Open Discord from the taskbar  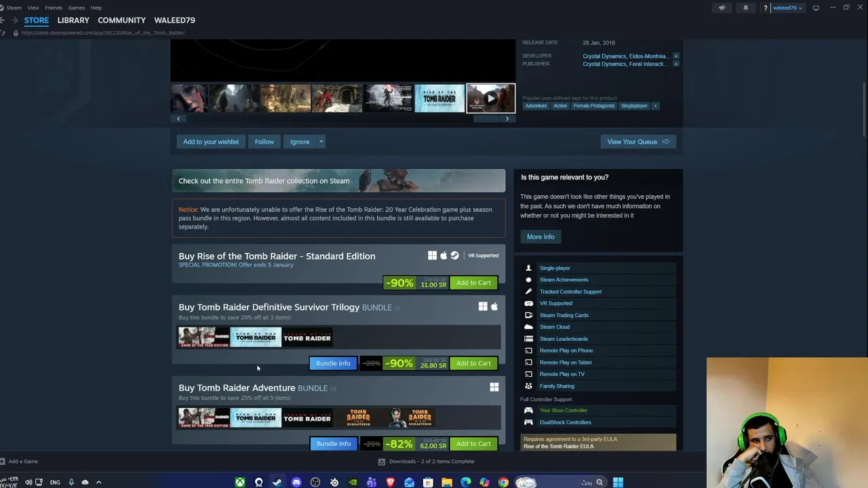296,483
